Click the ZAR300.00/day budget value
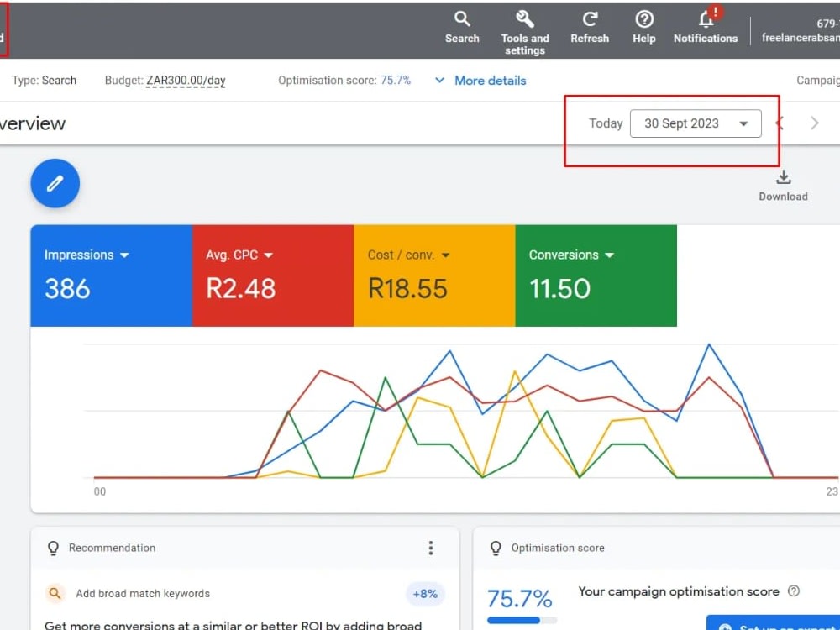 click(x=186, y=81)
